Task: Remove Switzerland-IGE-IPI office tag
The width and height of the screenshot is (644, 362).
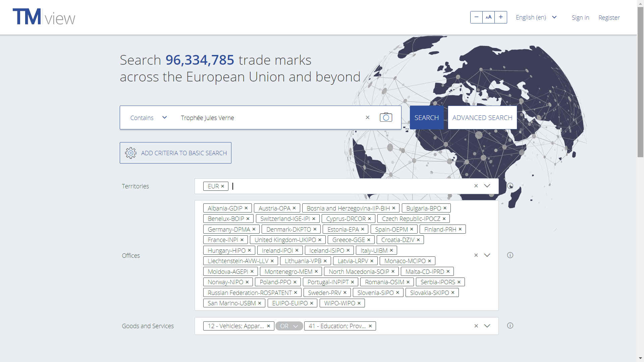Action: 314,219
